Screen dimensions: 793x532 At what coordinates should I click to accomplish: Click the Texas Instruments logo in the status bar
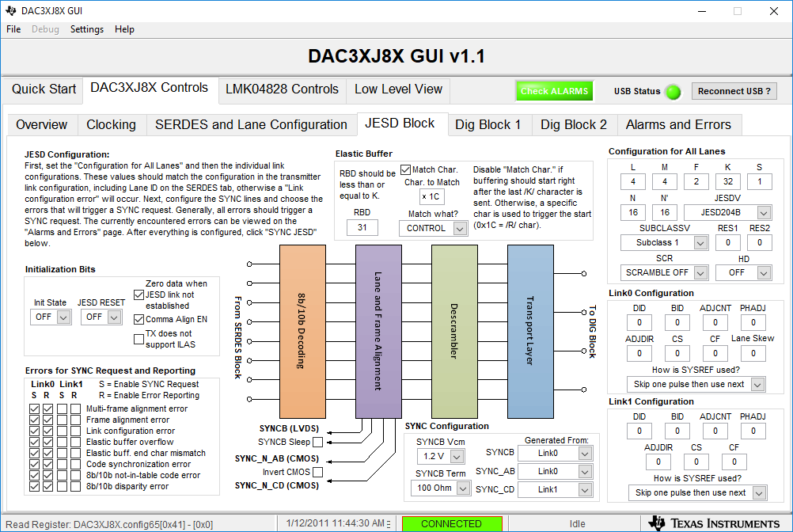(714, 523)
